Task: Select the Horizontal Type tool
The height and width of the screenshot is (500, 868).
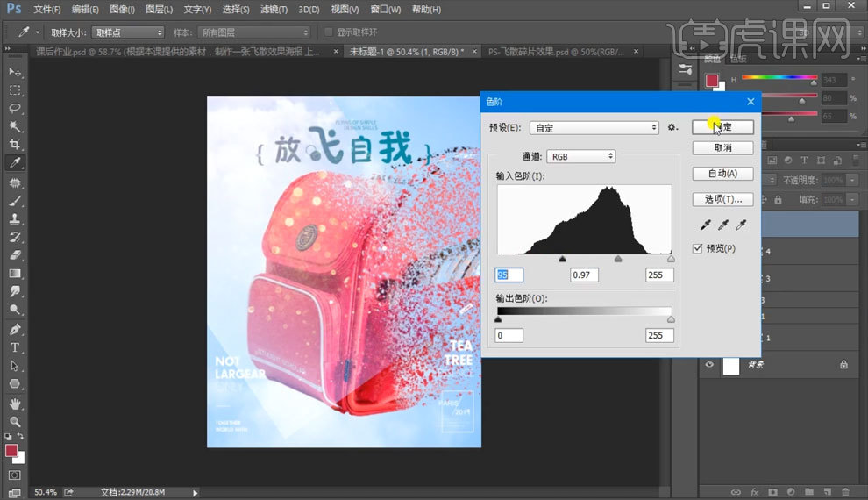Action: (15, 347)
